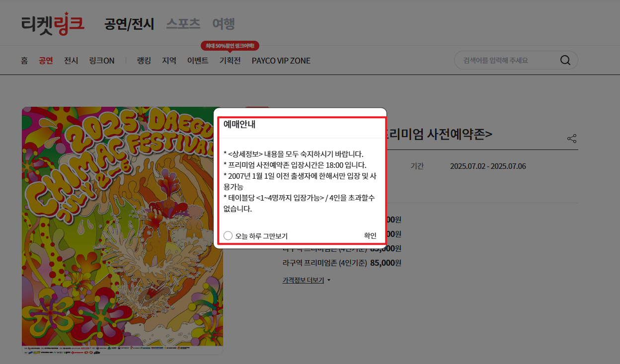The image size is (620, 364).
Task: Click the search magnifier icon
Action: point(565,60)
